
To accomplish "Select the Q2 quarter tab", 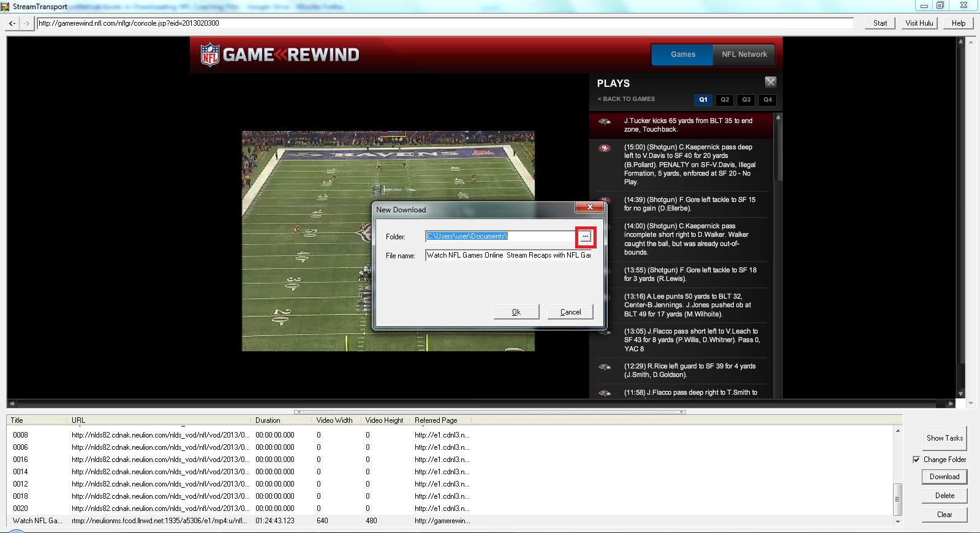I will click(x=725, y=100).
